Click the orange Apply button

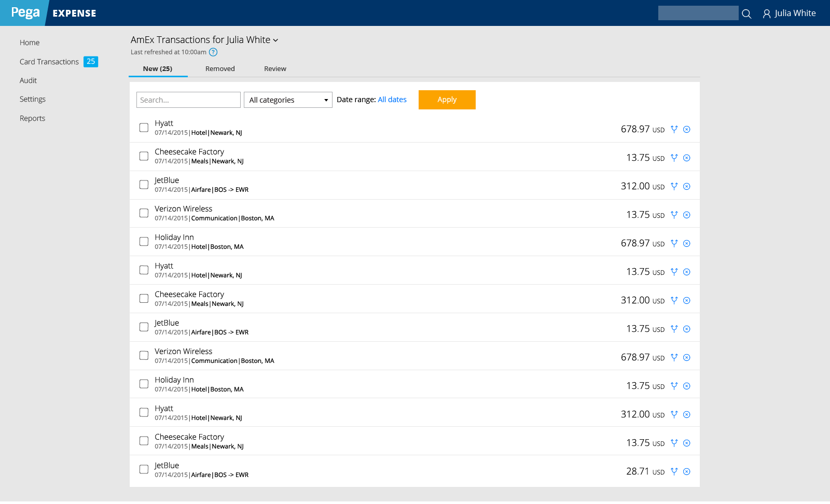pos(447,100)
